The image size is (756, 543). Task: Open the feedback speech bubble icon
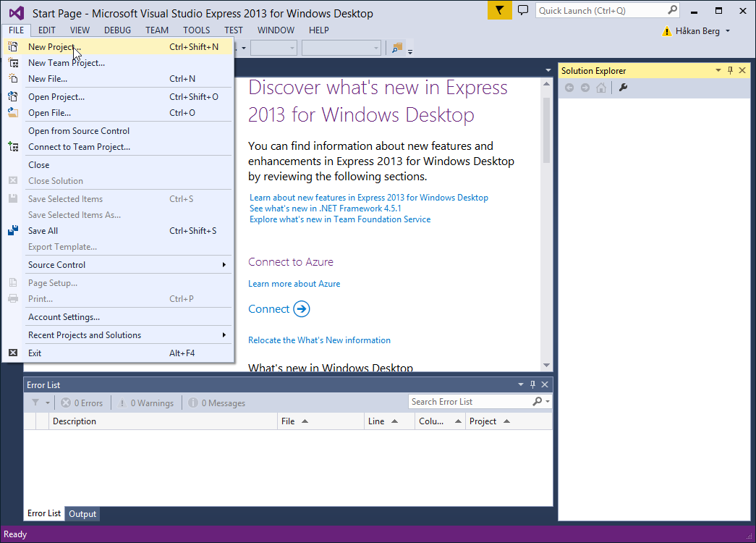click(x=522, y=10)
